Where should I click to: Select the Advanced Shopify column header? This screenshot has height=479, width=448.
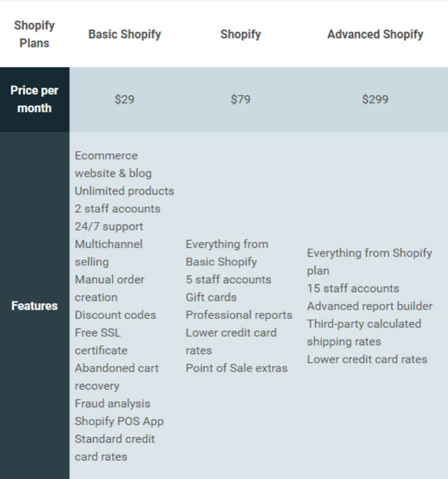tap(375, 35)
